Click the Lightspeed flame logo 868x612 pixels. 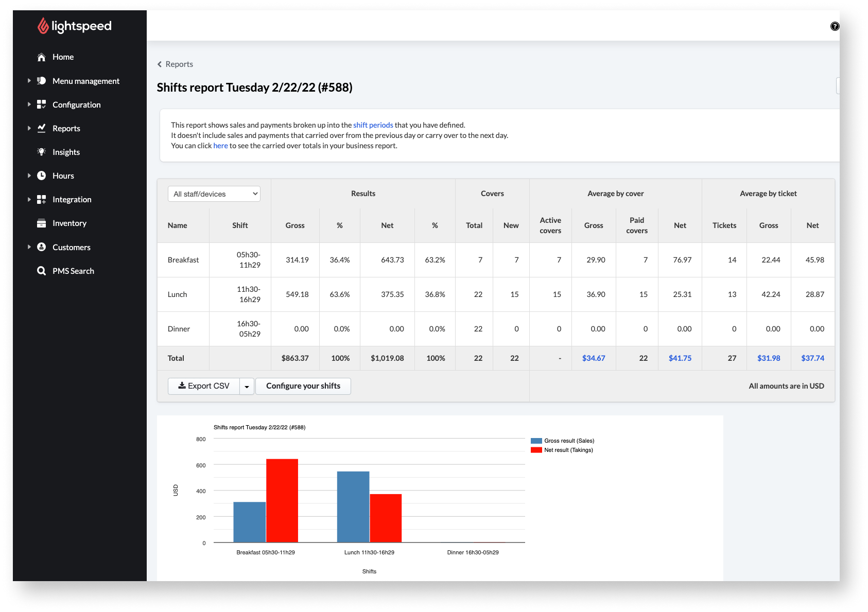click(43, 26)
